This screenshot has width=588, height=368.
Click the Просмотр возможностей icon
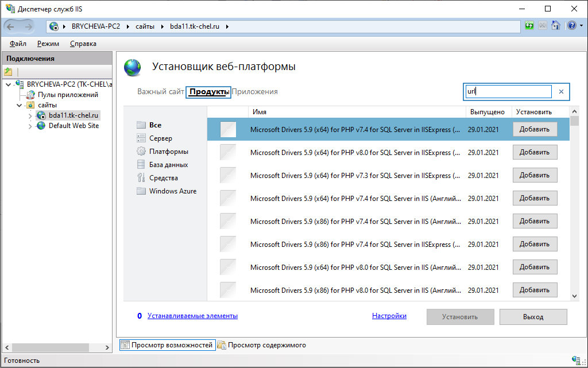point(125,345)
